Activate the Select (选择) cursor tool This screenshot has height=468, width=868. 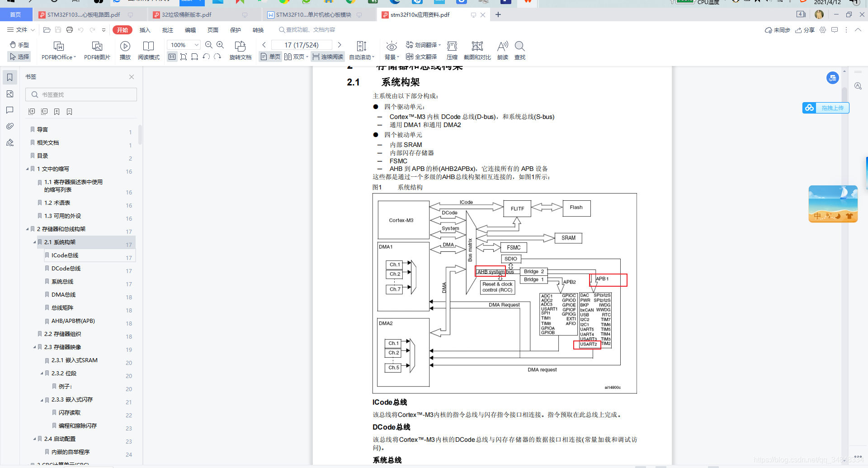click(x=19, y=57)
